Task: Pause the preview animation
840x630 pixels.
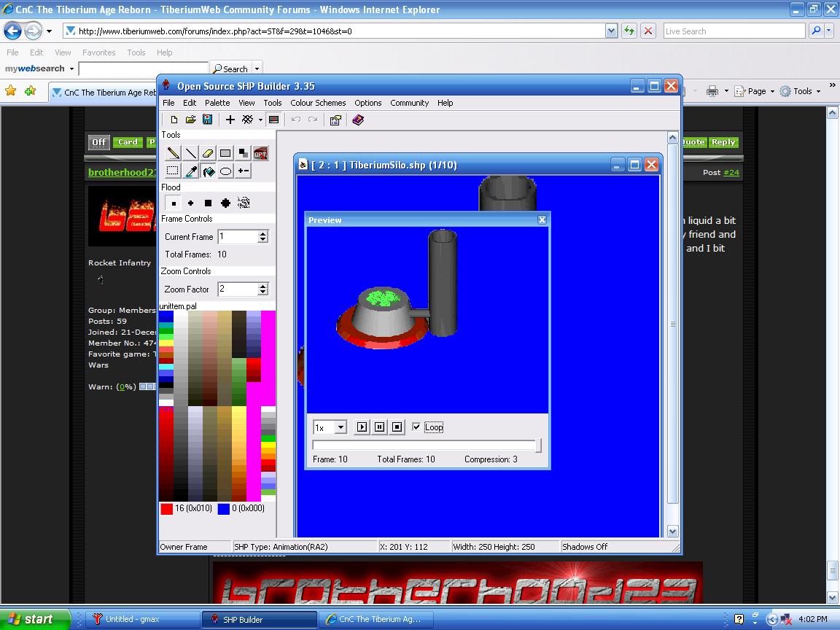Action: click(379, 427)
